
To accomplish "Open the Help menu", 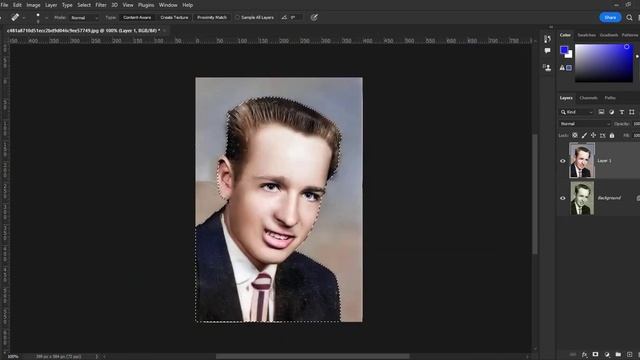I will (x=188, y=5).
